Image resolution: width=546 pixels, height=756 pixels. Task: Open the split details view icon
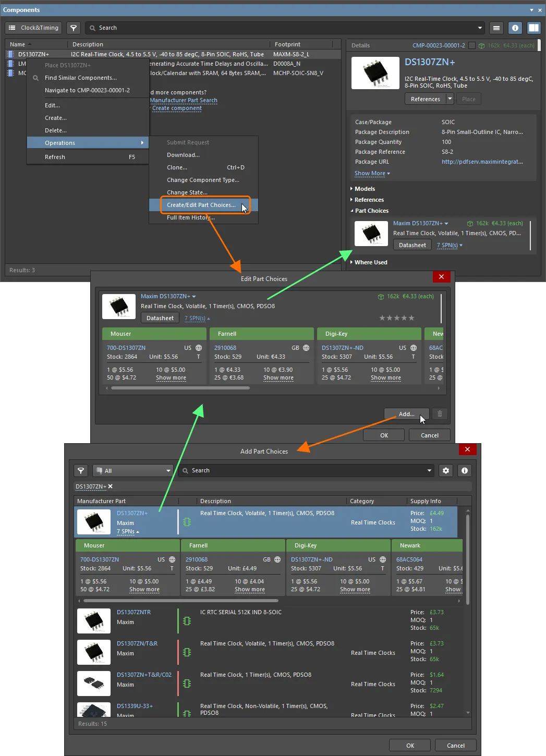[533, 28]
